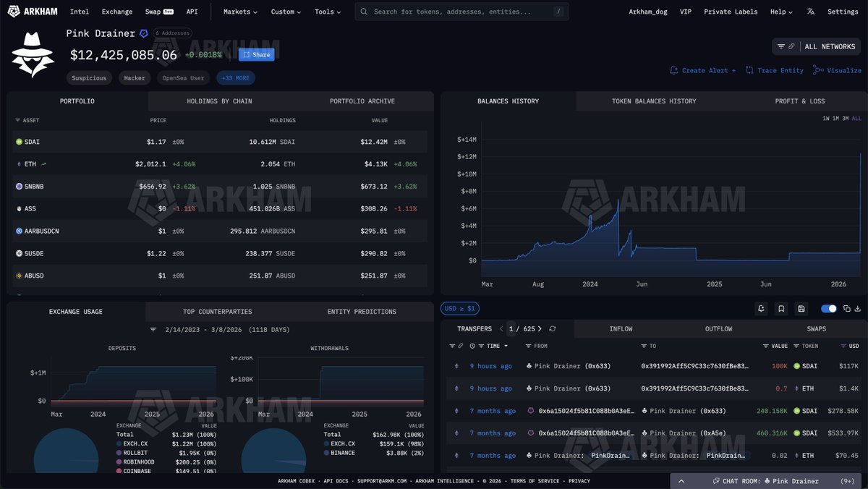The width and height of the screenshot is (868, 489).
Task: Click the bookmark icon above transfers table
Action: (x=781, y=309)
